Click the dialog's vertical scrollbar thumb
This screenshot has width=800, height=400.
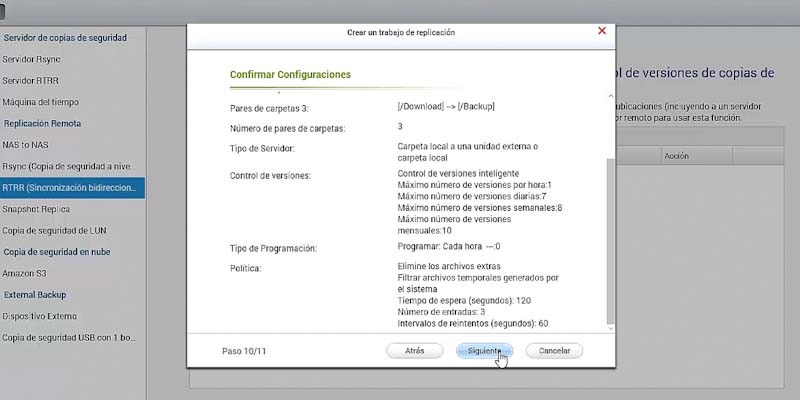pos(611,241)
